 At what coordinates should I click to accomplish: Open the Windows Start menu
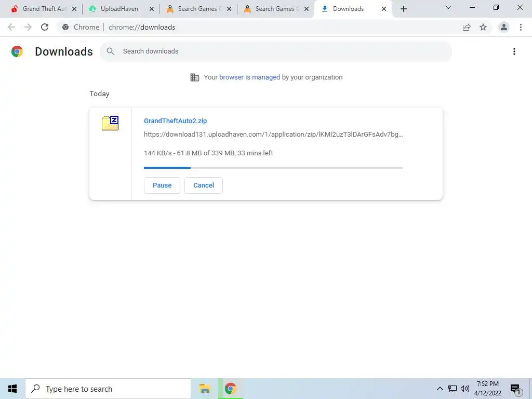click(12, 389)
